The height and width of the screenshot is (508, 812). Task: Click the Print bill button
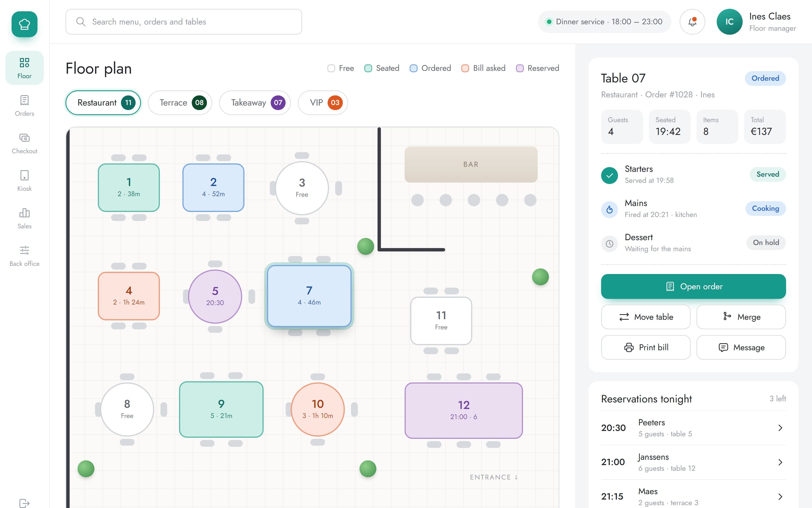tap(646, 348)
